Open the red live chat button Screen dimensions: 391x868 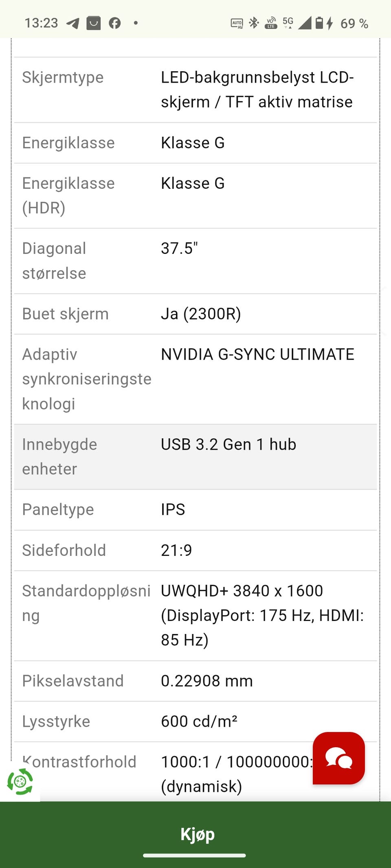338,758
